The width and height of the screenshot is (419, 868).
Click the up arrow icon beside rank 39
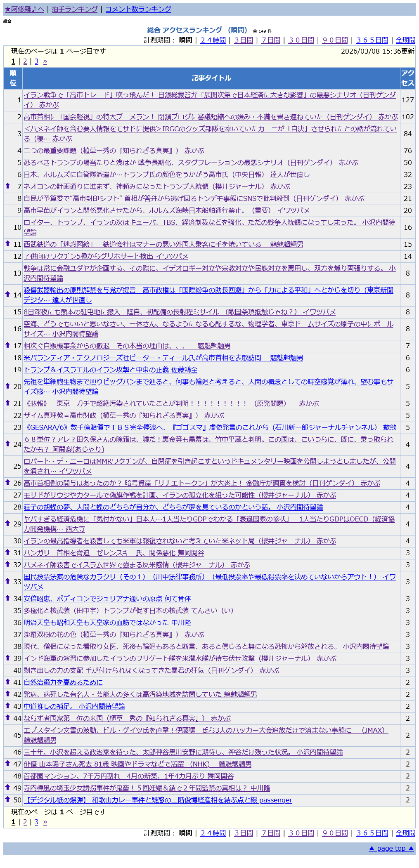(x=7, y=658)
